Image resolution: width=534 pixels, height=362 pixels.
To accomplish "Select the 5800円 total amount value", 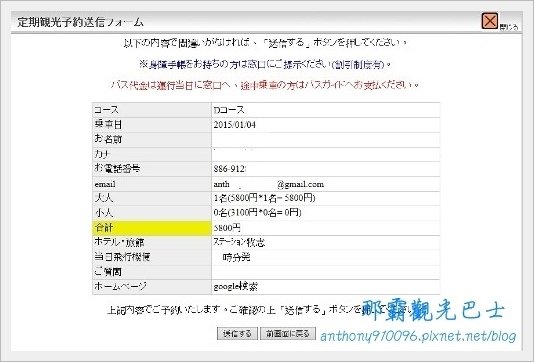I will pyautogui.click(x=227, y=227).
